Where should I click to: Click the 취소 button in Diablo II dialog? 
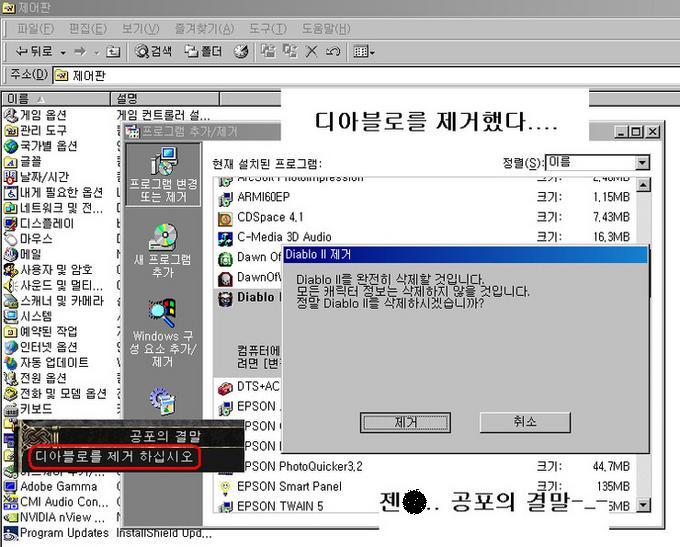(525, 422)
